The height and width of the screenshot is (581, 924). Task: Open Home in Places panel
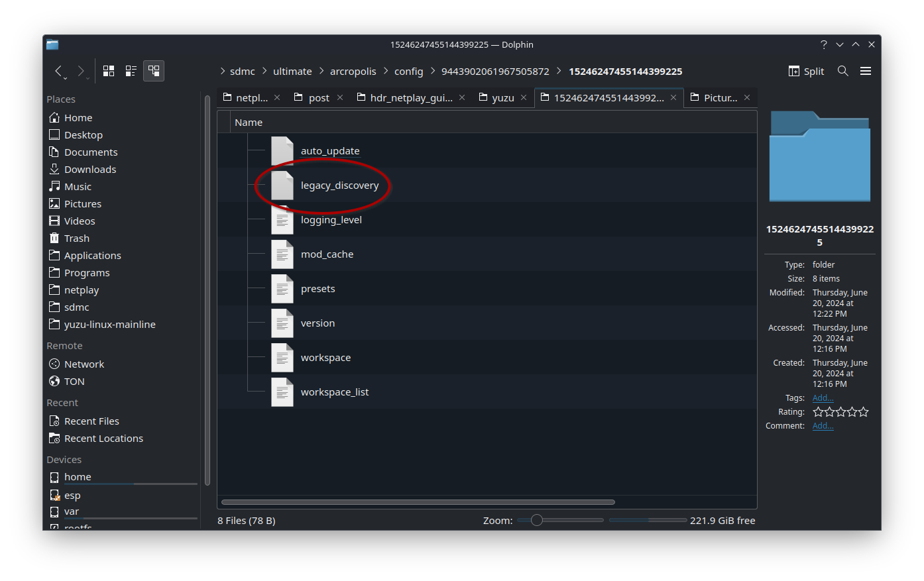(123, 117)
